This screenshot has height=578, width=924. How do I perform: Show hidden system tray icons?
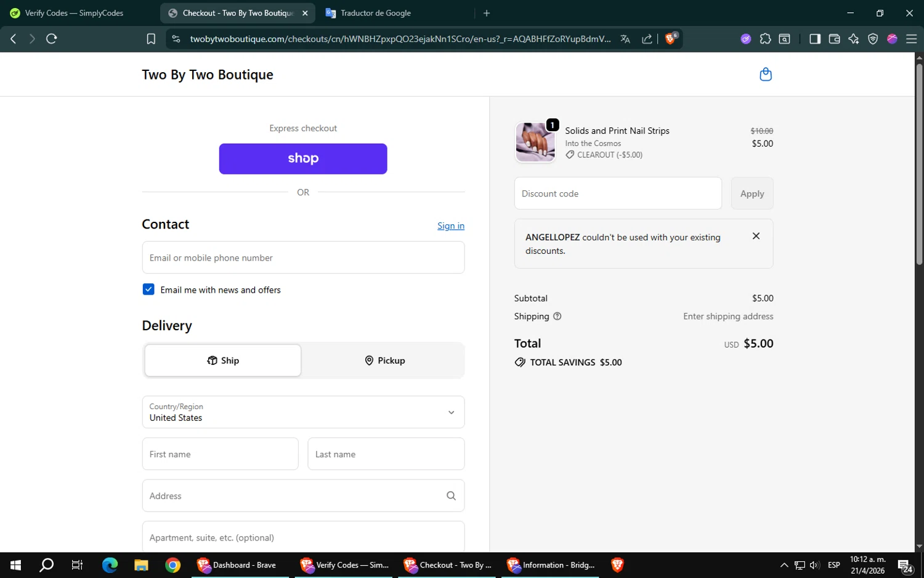(x=784, y=565)
